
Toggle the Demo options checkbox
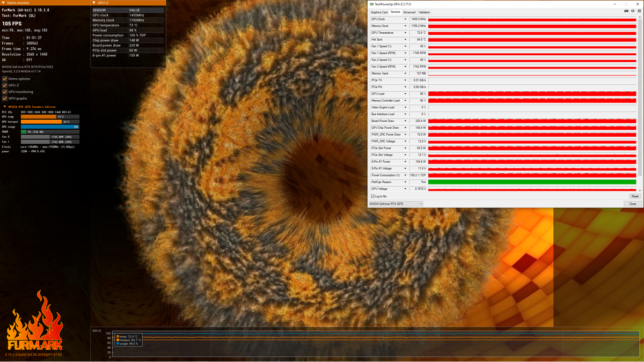click(x=5, y=79)
